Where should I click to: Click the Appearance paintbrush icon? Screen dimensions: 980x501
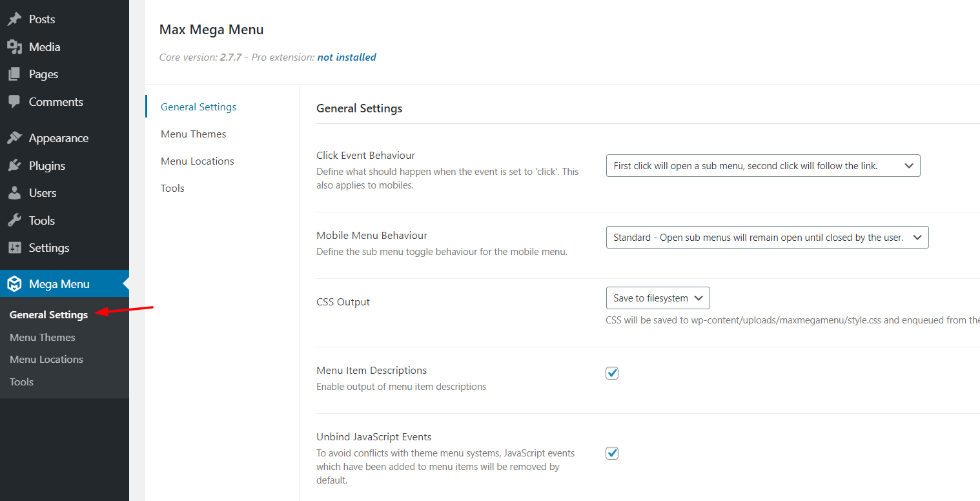[x=14, y=138]
